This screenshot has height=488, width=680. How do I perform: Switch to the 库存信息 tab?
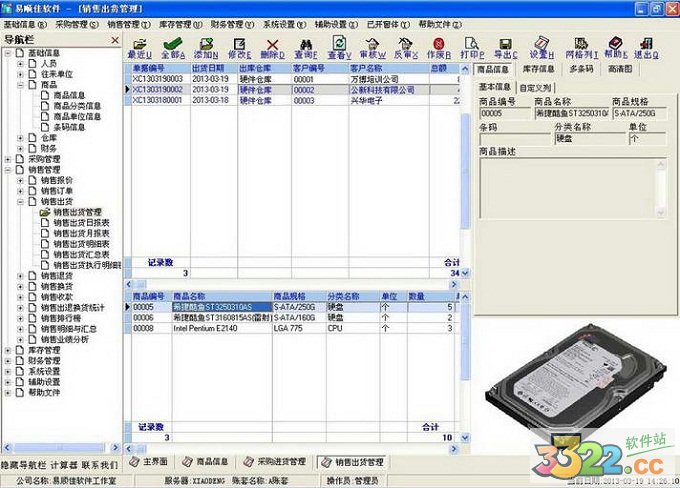pyautogui.click(x=538, y=69)
